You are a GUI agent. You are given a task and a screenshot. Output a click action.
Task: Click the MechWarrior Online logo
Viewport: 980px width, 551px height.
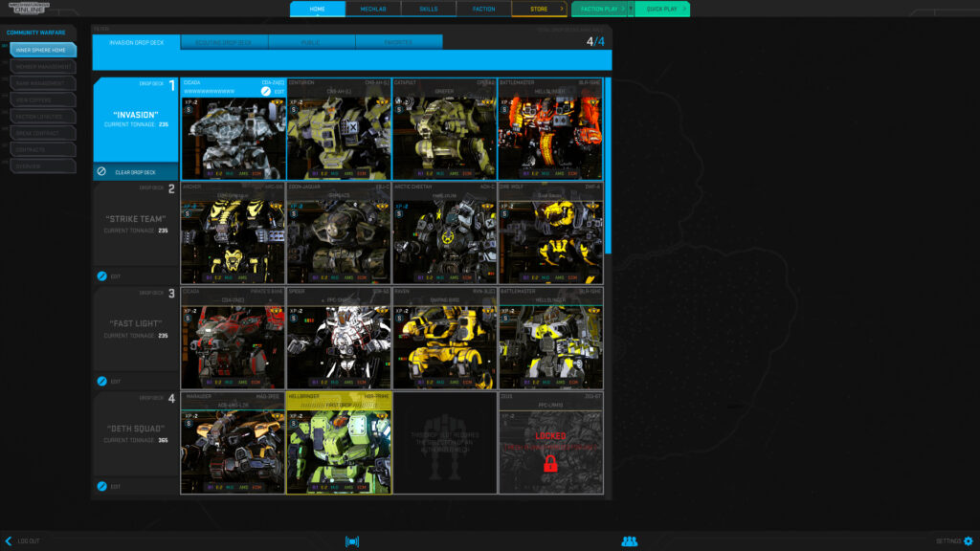point(29,8)
